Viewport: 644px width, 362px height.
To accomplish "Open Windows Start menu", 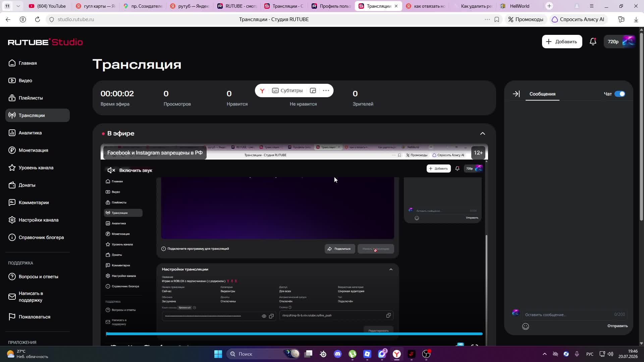I will 218,354.
